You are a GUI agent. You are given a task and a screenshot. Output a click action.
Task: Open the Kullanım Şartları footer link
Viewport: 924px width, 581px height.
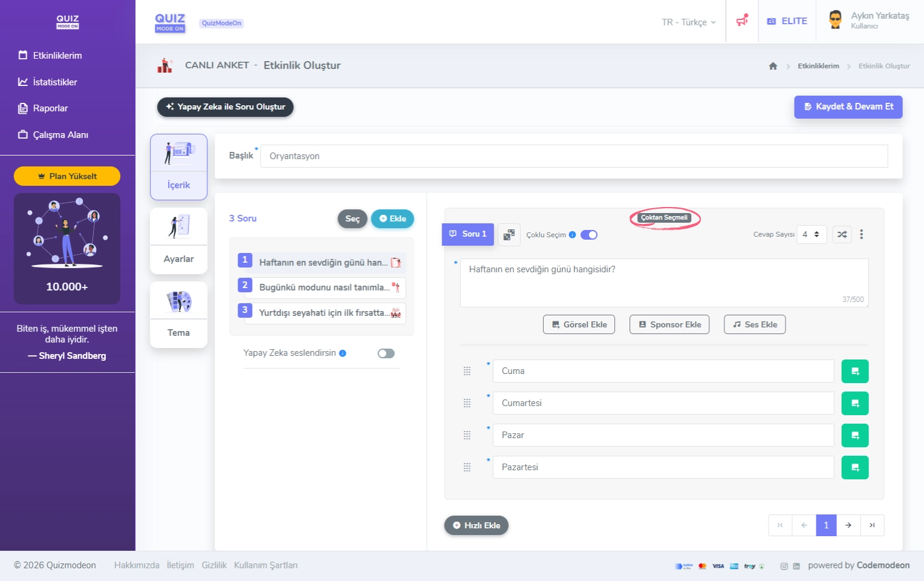(265, 565)
